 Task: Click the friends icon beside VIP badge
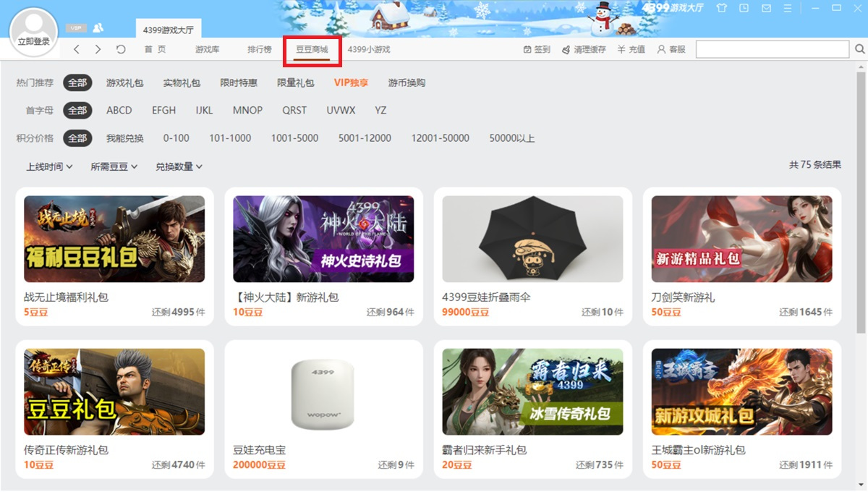[x=98, y=27]
